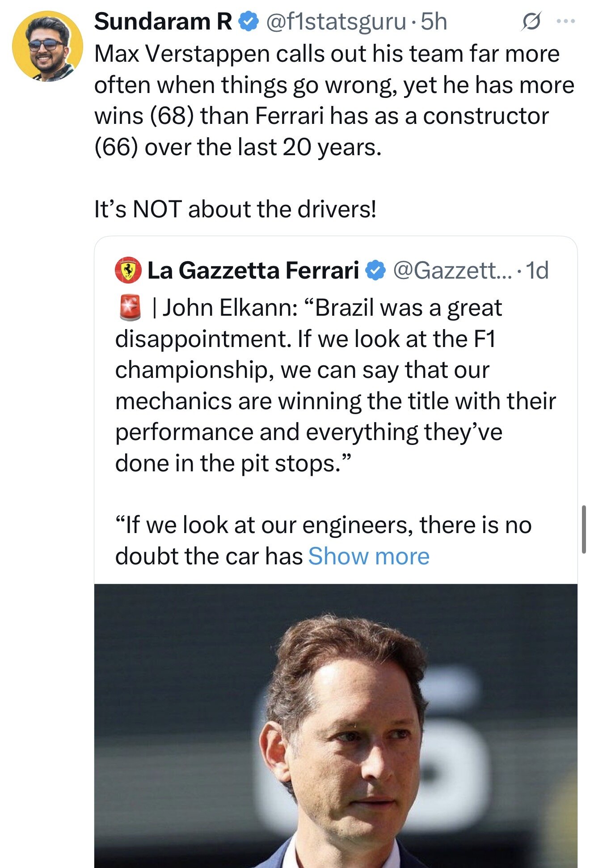The image size is (590, 868).
Task: Click verified badge beside La Gazzetta Ferrari
Action: (376, 270)
